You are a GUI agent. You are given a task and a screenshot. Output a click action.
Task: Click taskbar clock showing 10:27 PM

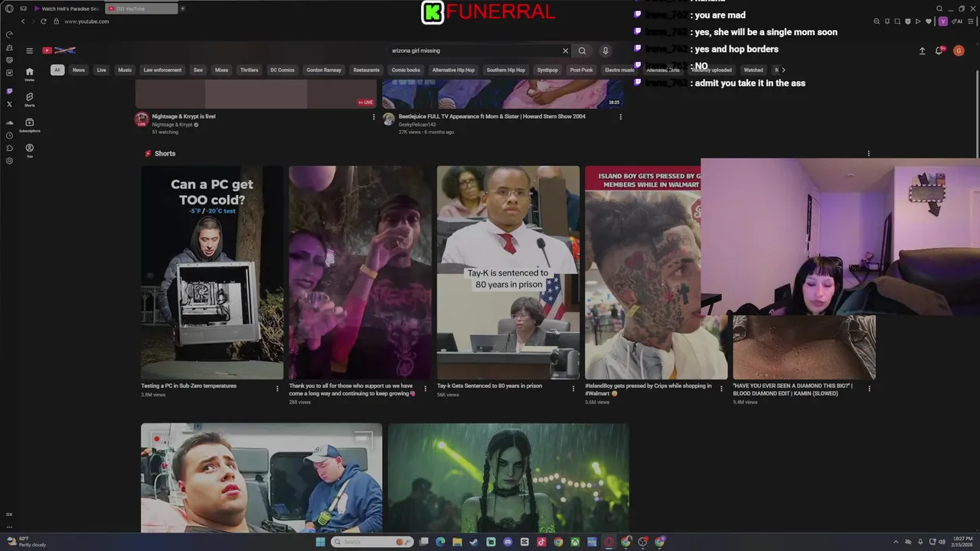pyautogui.click(x=962, y=542)
